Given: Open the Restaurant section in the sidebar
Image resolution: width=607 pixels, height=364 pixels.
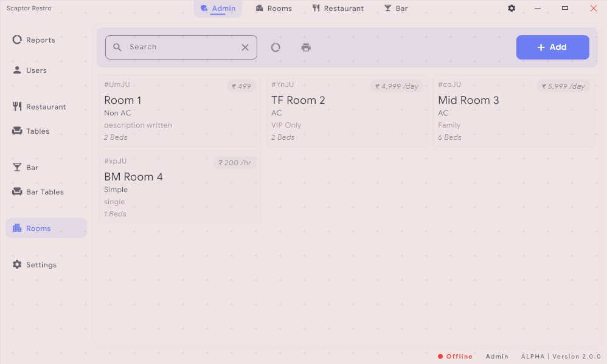Looking at the screenshot, I should (x=46, y=107).
